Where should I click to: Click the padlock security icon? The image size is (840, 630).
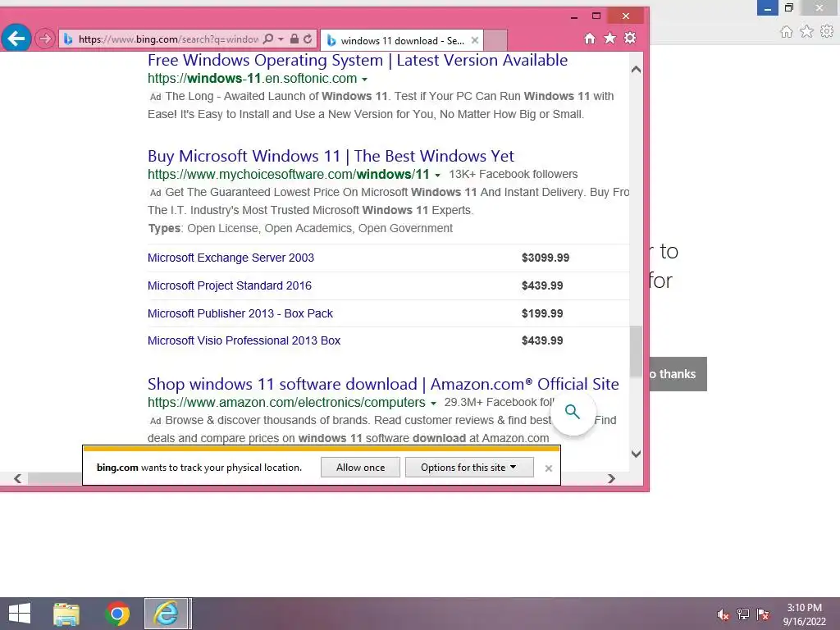point(294,39)
